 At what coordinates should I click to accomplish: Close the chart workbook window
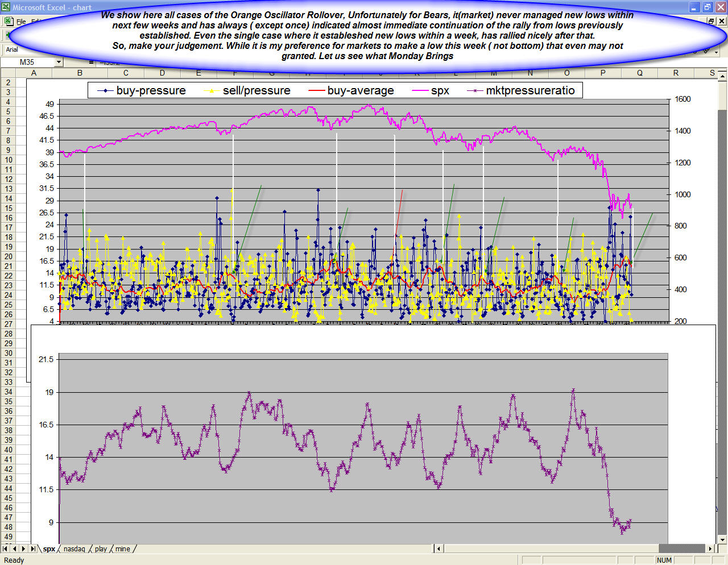(721, 21)
